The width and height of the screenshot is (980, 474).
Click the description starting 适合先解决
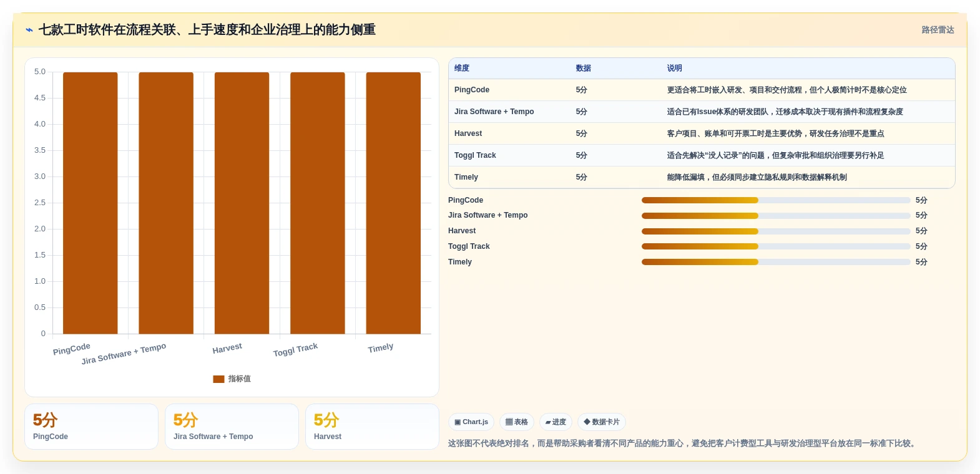point(775,155)
